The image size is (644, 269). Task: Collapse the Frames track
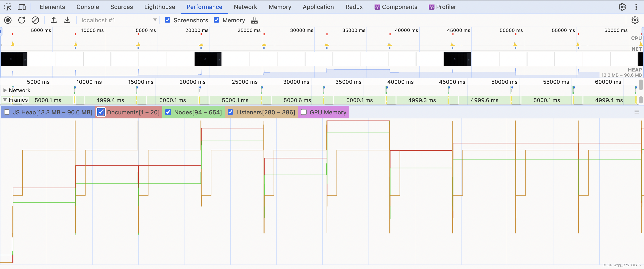[5, 100]
